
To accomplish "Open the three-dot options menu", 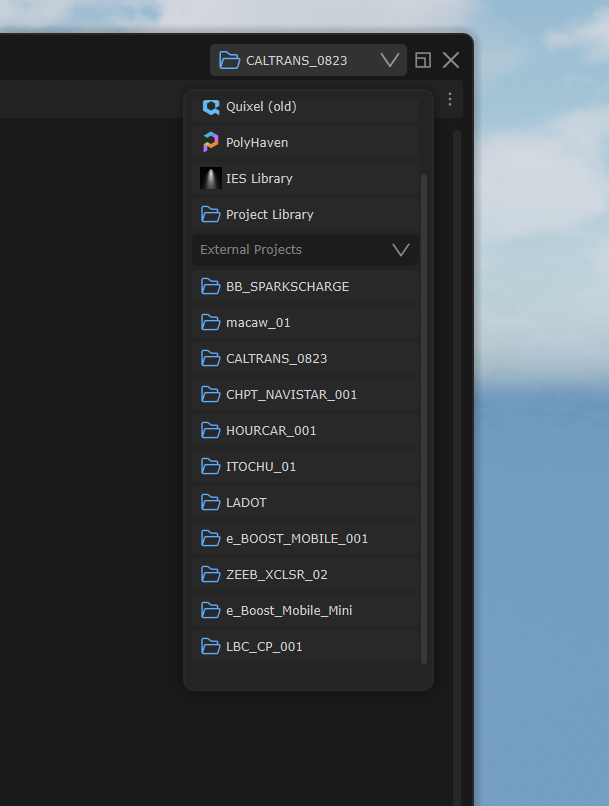I will point(450,99).
